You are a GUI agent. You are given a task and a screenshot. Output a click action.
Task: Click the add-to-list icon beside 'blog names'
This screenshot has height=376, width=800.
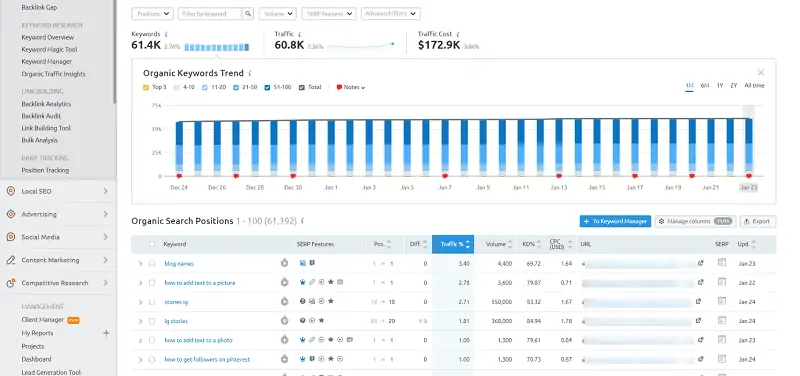point(284,263)
